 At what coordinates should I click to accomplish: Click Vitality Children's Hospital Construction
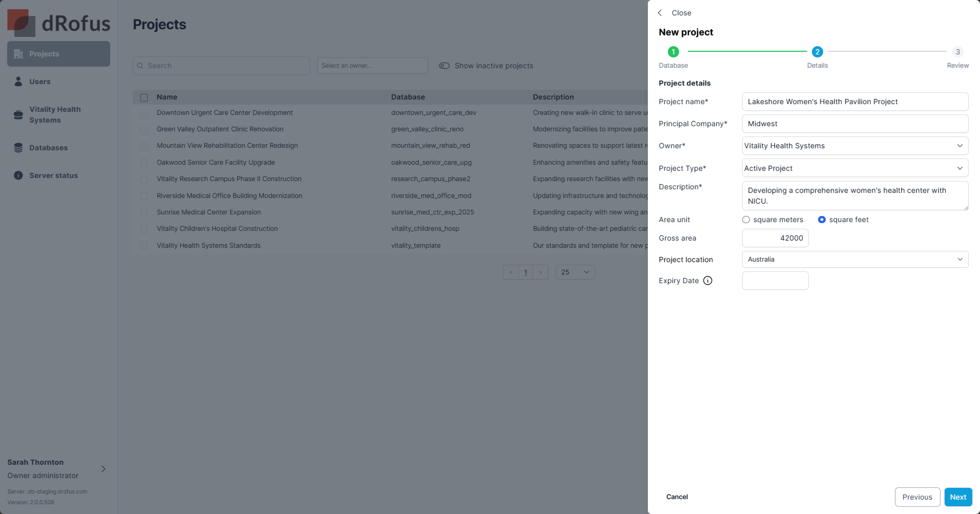pyautogui.click(x=217, y=229)
